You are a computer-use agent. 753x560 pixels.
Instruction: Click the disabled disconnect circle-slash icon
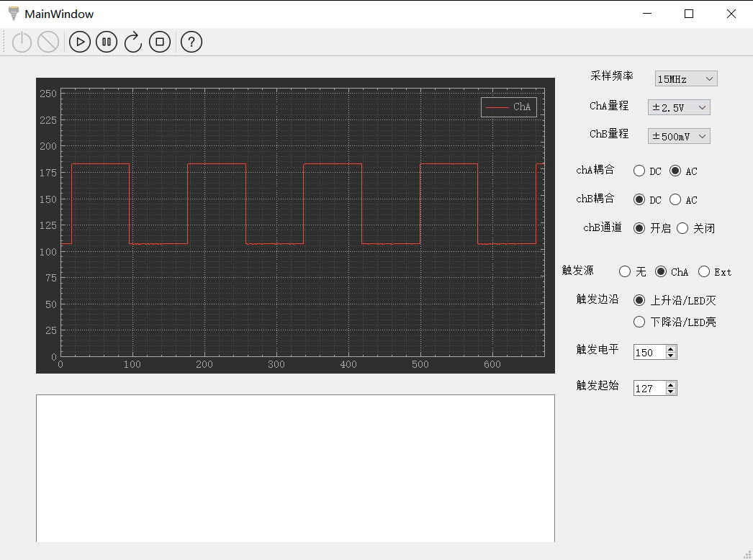coord(48,42)
